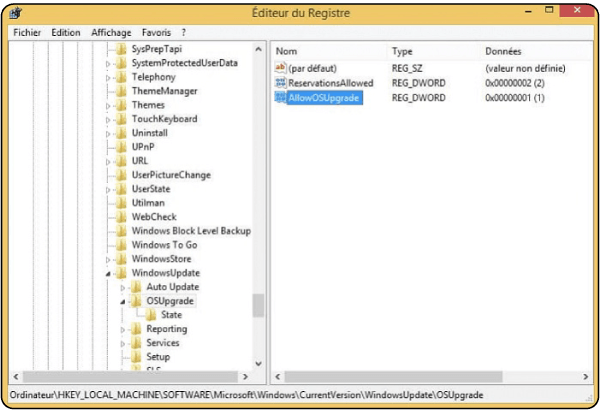This screenshot has width=600, height=412.
Task: Click the folder icon next to UserState
Action: 121,189
